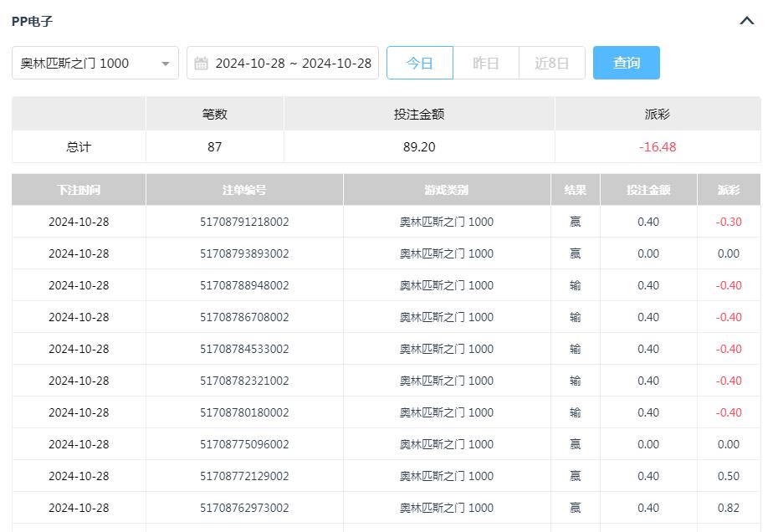778x532 pixels.
Task: Click the 派彩 column header
Action: [x=729, y=189]
